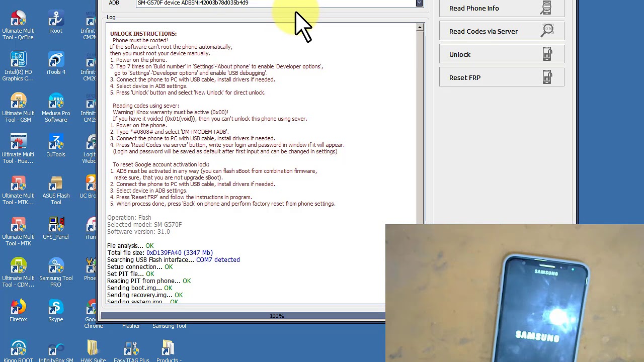Open UFS_Panel desktop shortcut

pyautogui.click(x=56, y=228)
